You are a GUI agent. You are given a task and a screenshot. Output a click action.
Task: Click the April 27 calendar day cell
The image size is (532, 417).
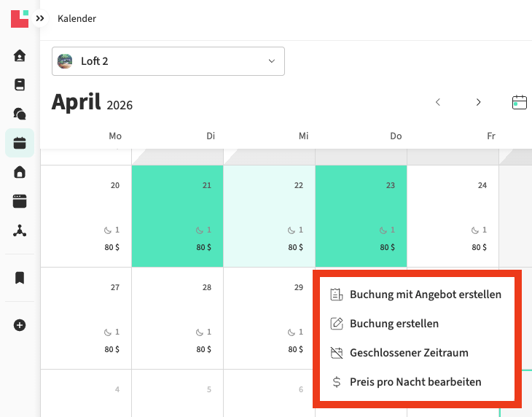click(x=86, y=318)
